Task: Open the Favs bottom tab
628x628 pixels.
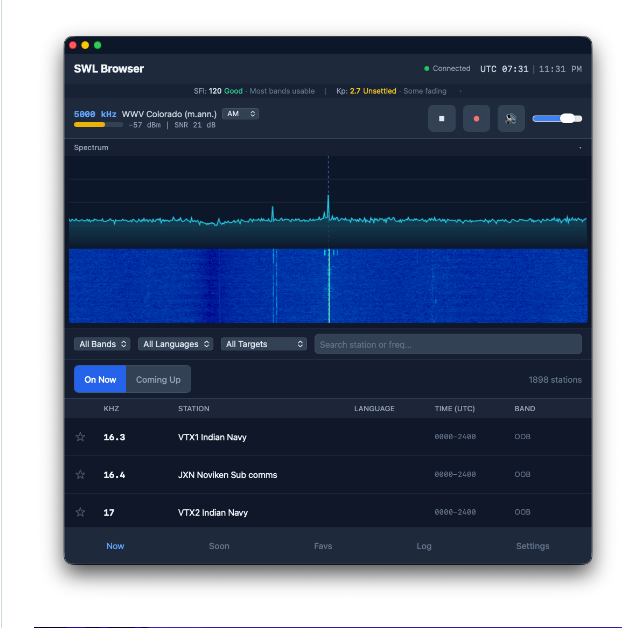Action: pos(323,546)
